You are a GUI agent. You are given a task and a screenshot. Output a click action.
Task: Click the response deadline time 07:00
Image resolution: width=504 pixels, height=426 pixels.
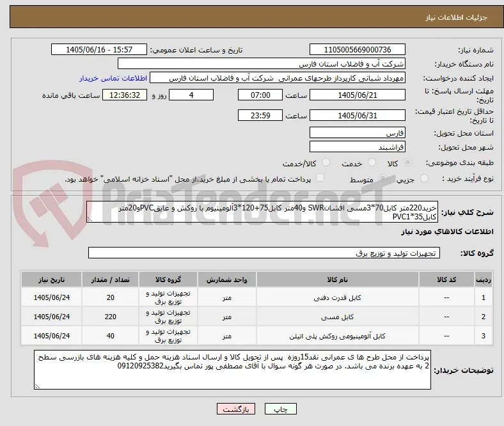[x=260, y=95]
